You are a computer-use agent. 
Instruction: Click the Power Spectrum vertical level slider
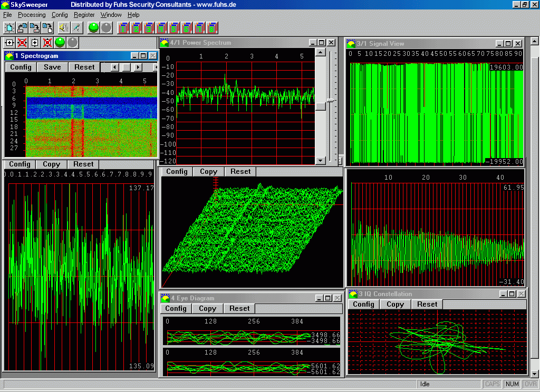tap(330, 100)
